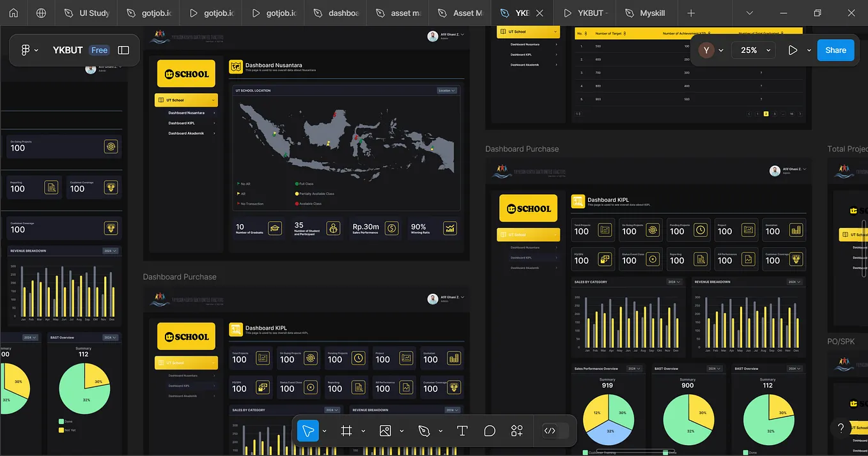The height and width of the screenshot is (456, 868).
Task: Click the graduation cap icon card
Action: pyautogui.click(x=275, y=228)
